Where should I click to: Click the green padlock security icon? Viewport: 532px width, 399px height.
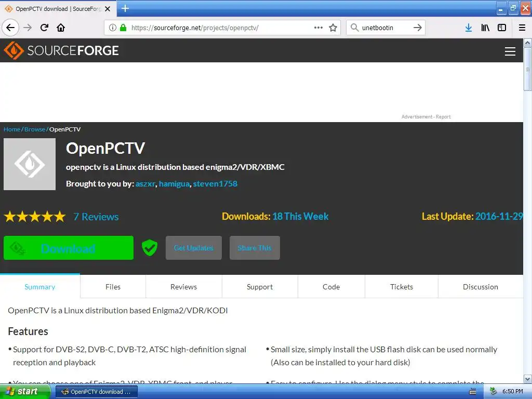point(123,28)
